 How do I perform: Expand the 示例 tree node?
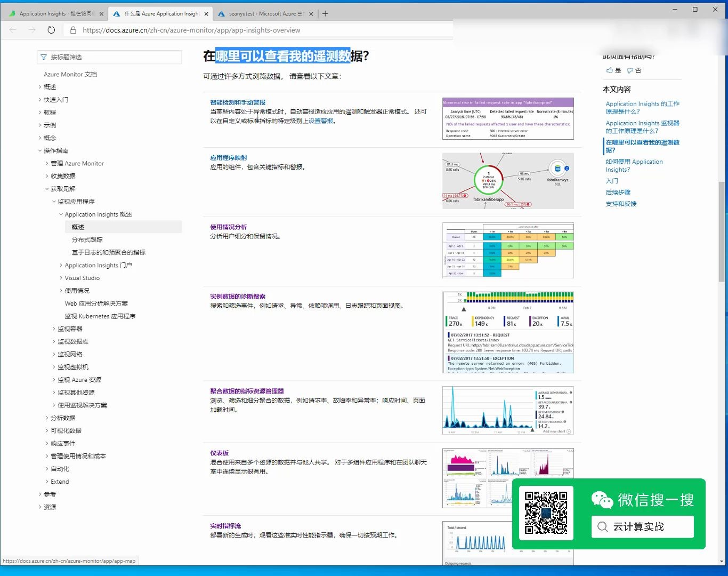[40, 125]
